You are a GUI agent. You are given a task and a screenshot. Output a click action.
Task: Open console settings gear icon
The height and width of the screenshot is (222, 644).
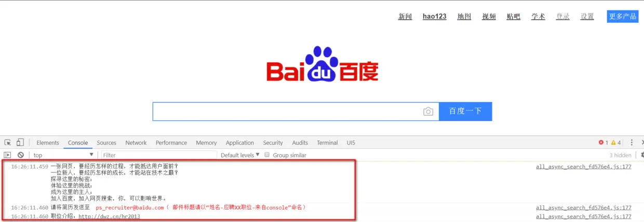tap(642, 155)
